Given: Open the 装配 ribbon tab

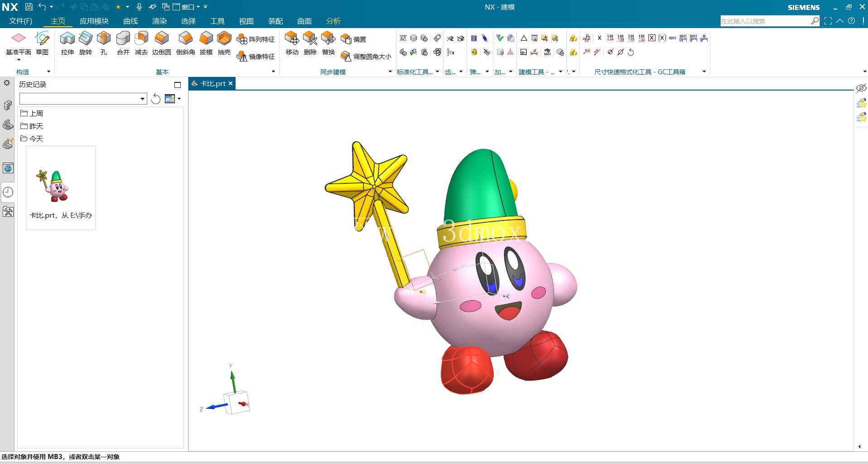Looking at the screenshot, I should click(x=275, y=21).
